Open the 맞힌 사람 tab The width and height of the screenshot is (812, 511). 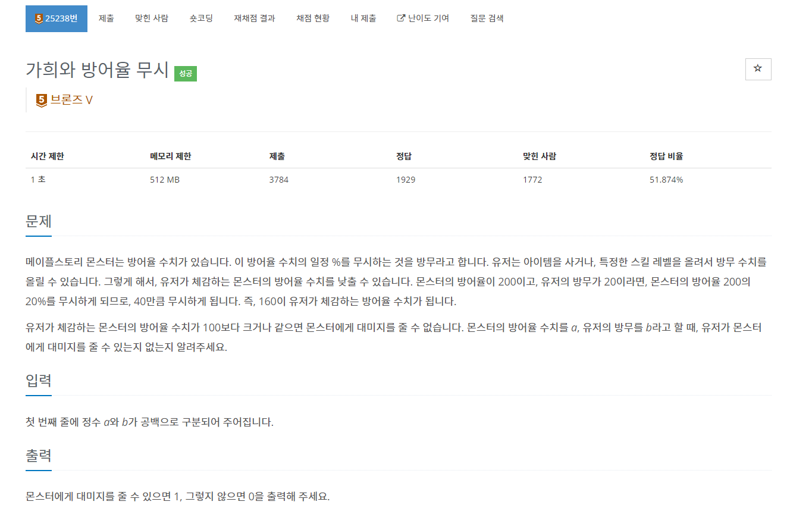point(152,18)
